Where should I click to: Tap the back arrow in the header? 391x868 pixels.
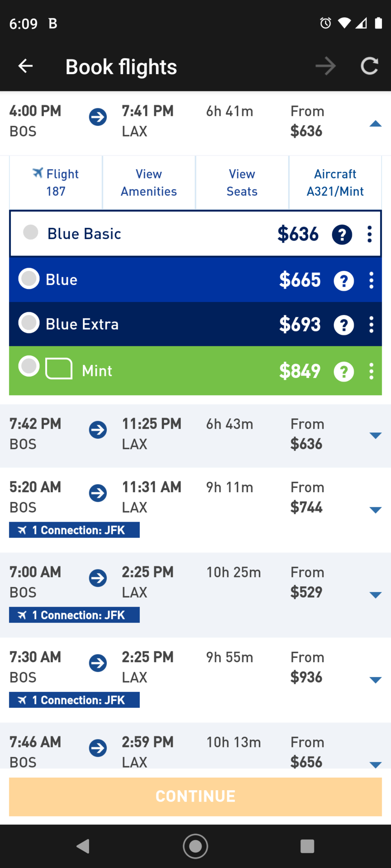click(26, 66)
